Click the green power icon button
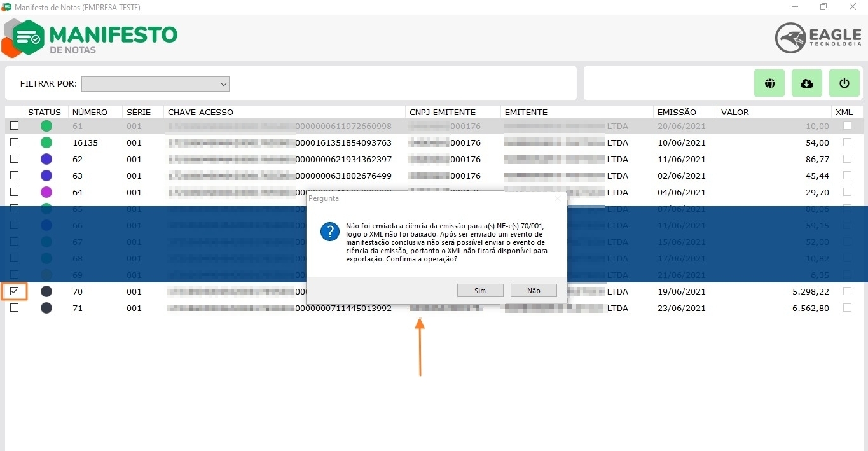 pos(844,83)
